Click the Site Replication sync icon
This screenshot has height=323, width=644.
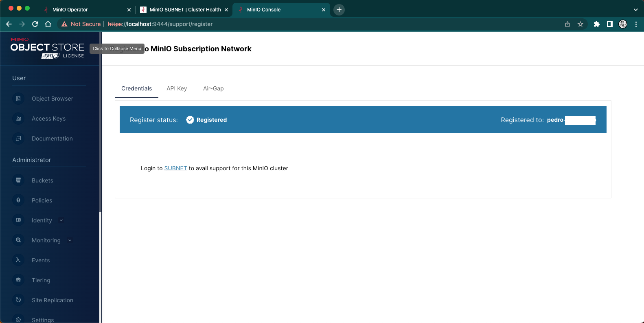pyautogui.click(x=18, y=300)
